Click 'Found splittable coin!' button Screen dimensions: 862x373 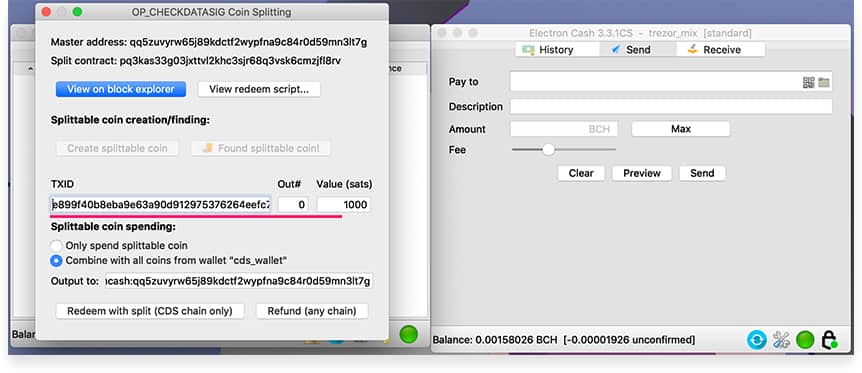click(261, 148)
